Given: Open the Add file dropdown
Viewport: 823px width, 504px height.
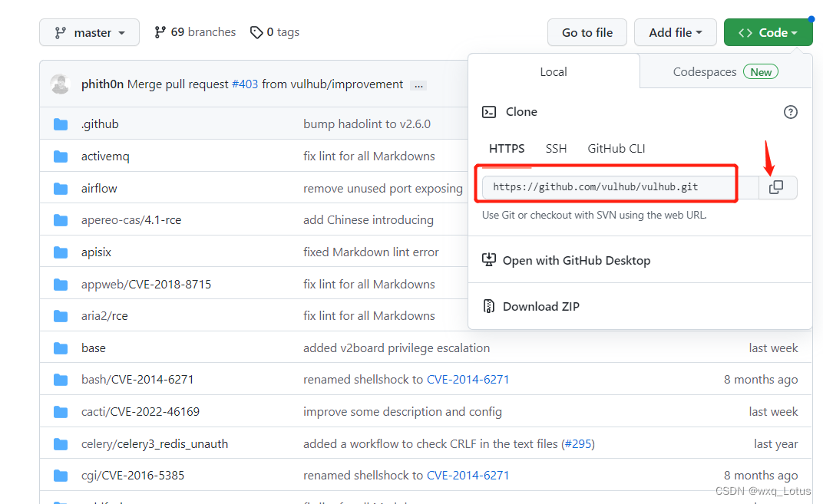Looking at the screenshot, I should pos(675,32).
